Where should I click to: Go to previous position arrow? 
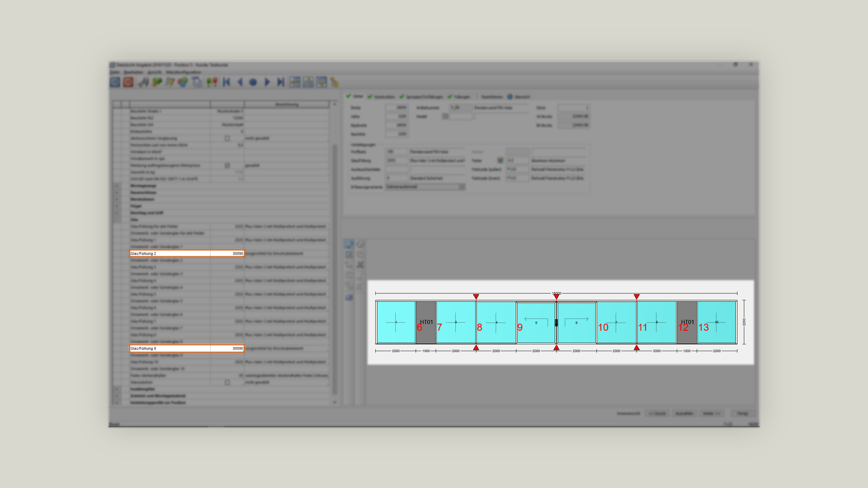(240, 82)
